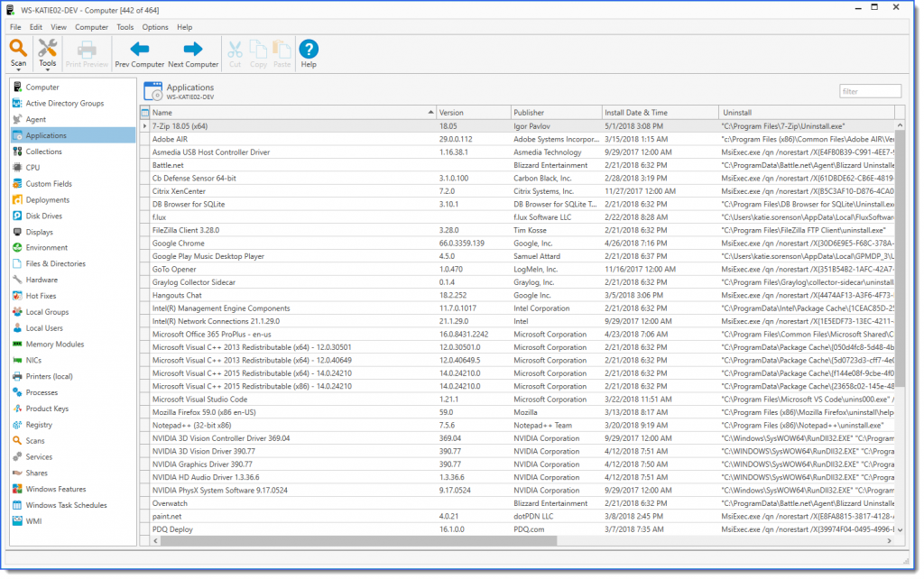Open the Hot Fixes sidebar icon

(17, 296)
